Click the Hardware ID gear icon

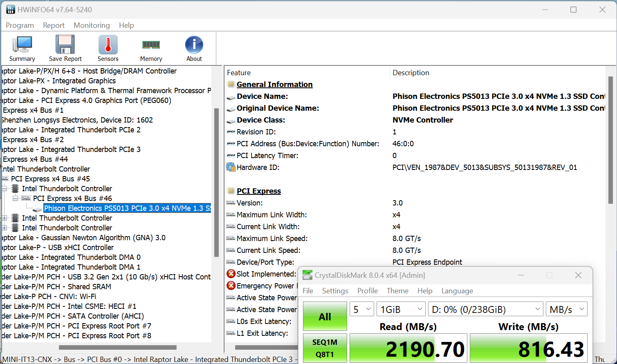[231, 167]
